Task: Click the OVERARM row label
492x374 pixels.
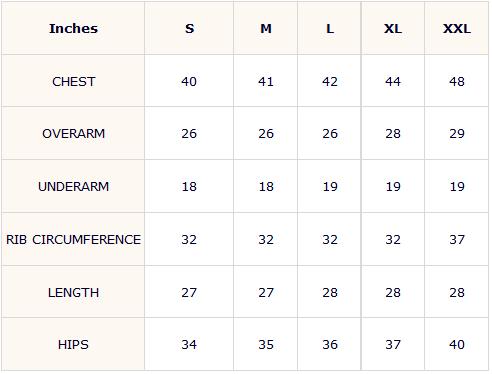Action: click(73, 134)
